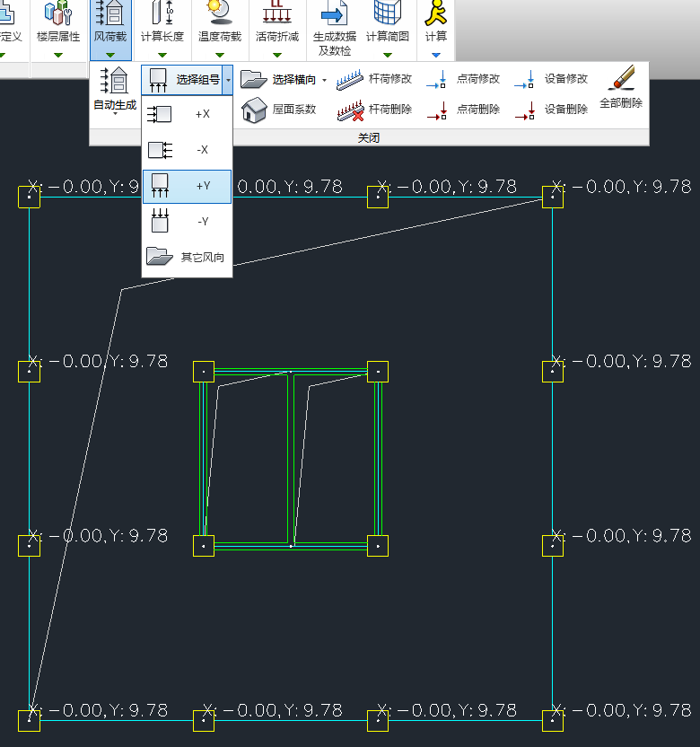
Task: Expand the 自动生成 small dropdown arrow
Action: [x=115, y=114]
